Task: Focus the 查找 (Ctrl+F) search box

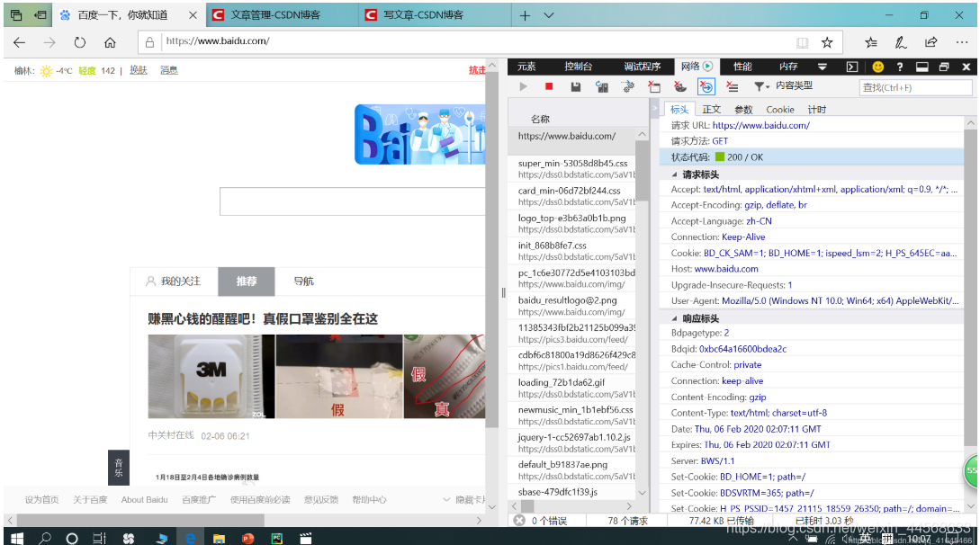Action: coord(915,87)
